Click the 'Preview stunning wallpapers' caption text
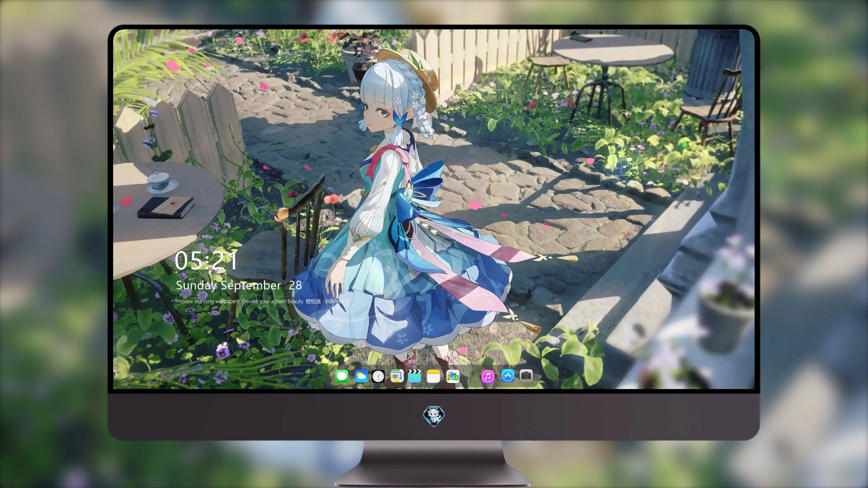 point(262,301)
